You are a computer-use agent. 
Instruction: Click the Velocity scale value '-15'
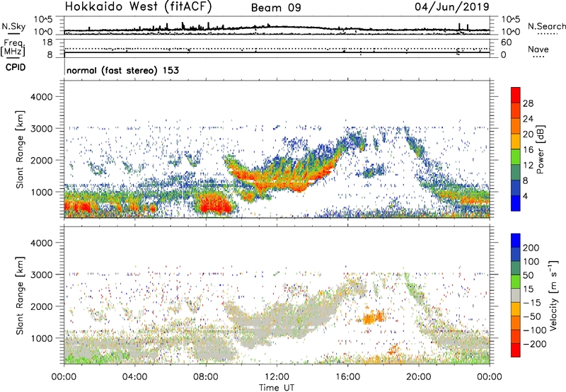pyautogui.click(x=532, y=303)
